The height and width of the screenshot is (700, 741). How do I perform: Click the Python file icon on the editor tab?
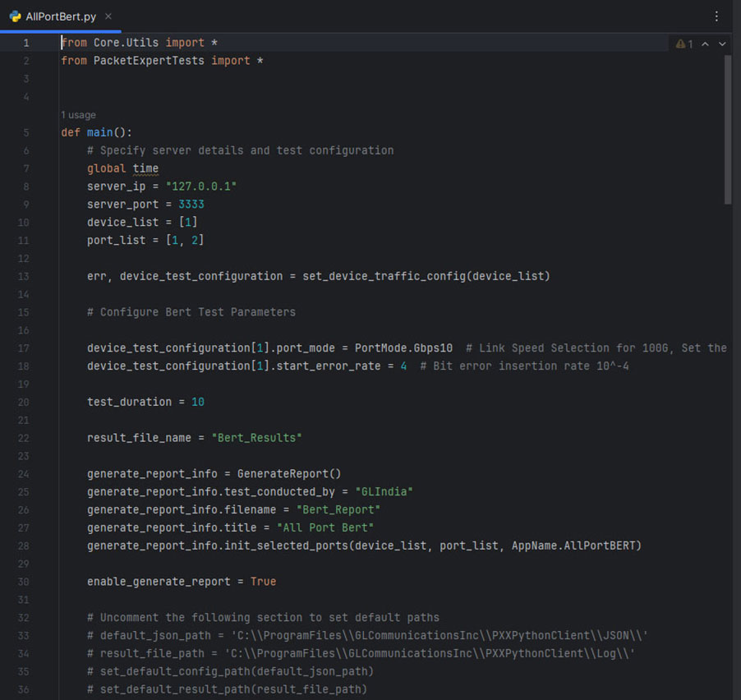coord(13,16)
